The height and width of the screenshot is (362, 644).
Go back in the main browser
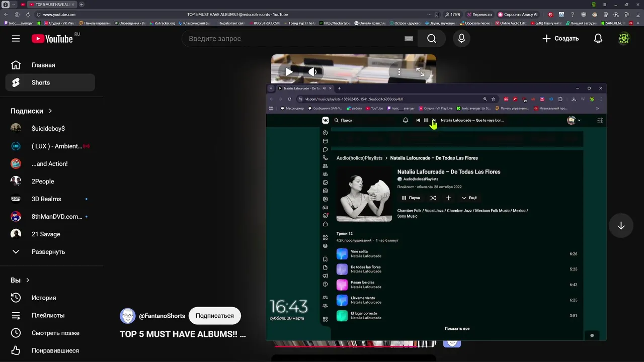pyautogui.click(x=6, y=15)
